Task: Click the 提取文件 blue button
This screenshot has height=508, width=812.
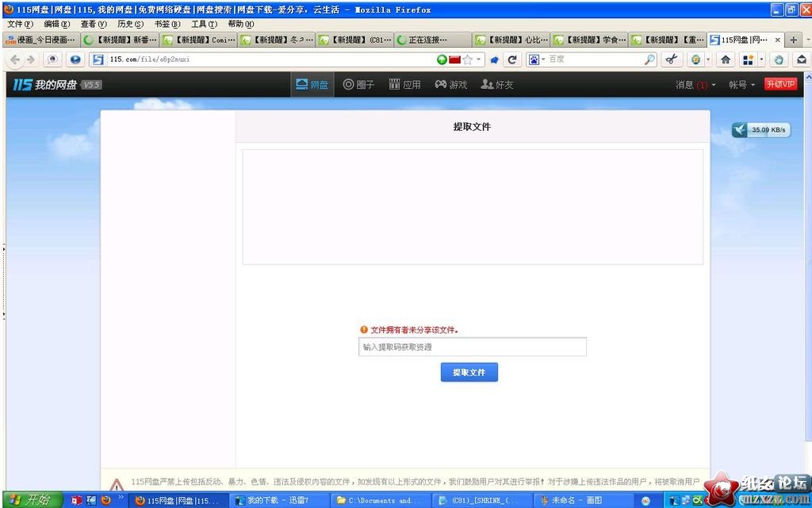Action: pos(469,372)
